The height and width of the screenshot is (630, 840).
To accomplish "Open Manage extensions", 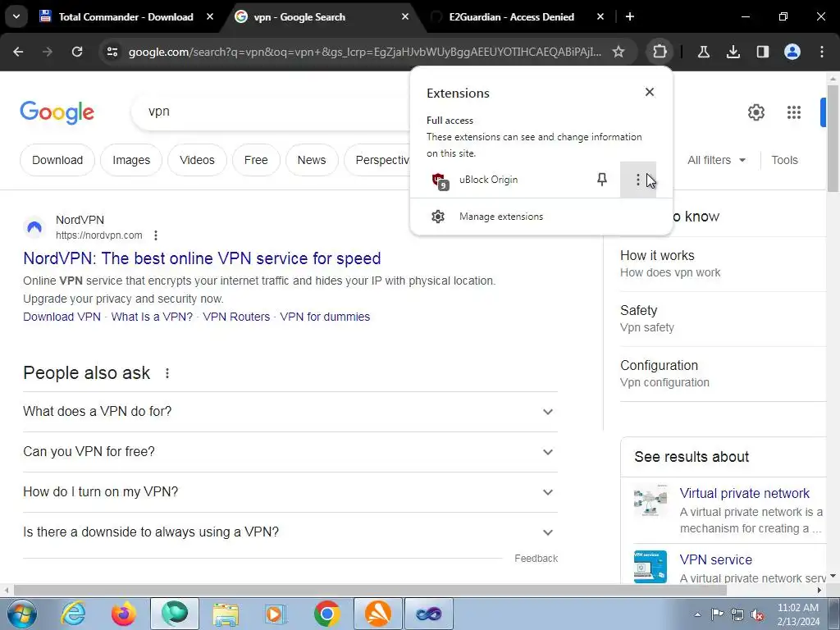I will pyautogui.click(x=541, y=217).
